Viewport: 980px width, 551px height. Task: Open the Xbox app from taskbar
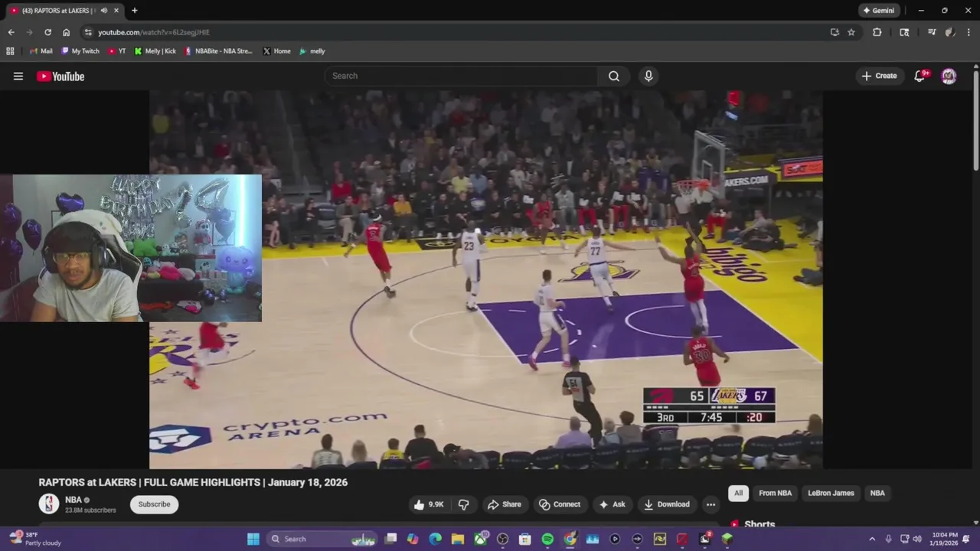click(x=480, y=539)
